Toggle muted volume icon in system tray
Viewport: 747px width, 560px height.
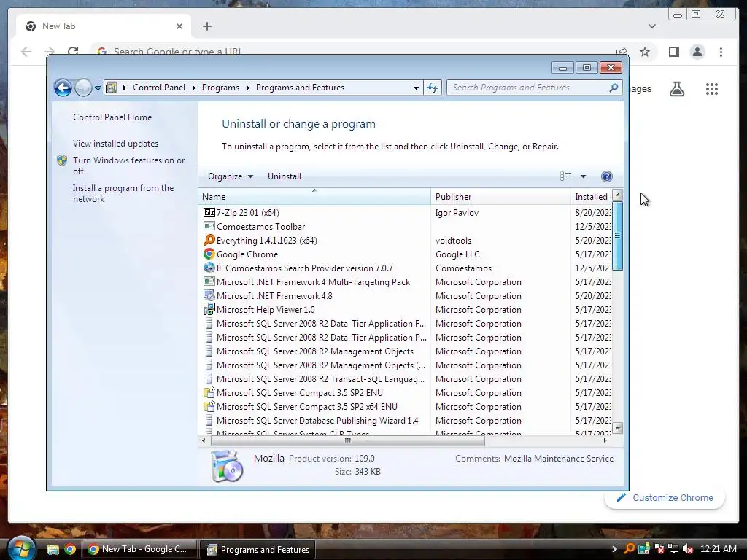click(x=688, y=549)
